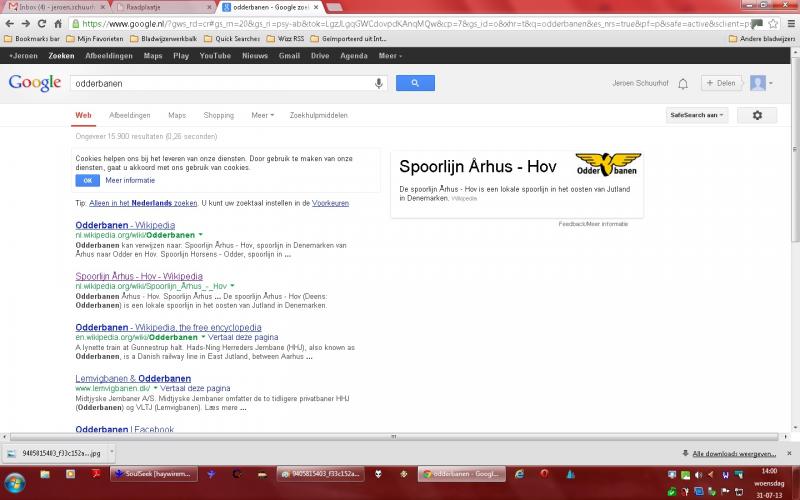Open the account avatar menu
The image size is (800, 500).
(x=761, y=83)
